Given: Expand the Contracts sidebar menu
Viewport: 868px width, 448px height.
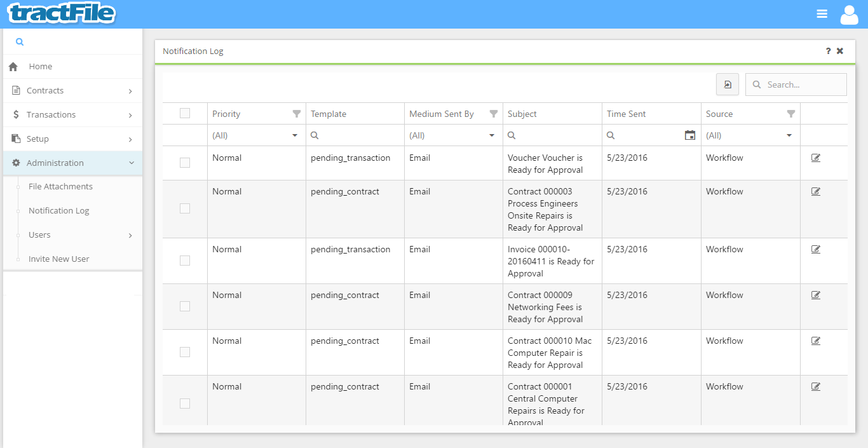Looking at the screenshot, I should tap(71, 91).
